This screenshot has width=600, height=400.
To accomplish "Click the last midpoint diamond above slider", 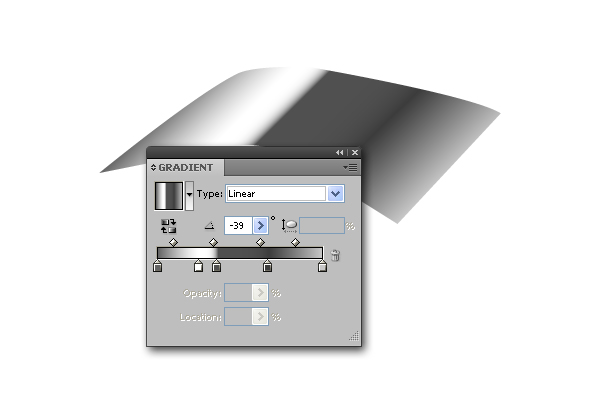I will point(295,242).
